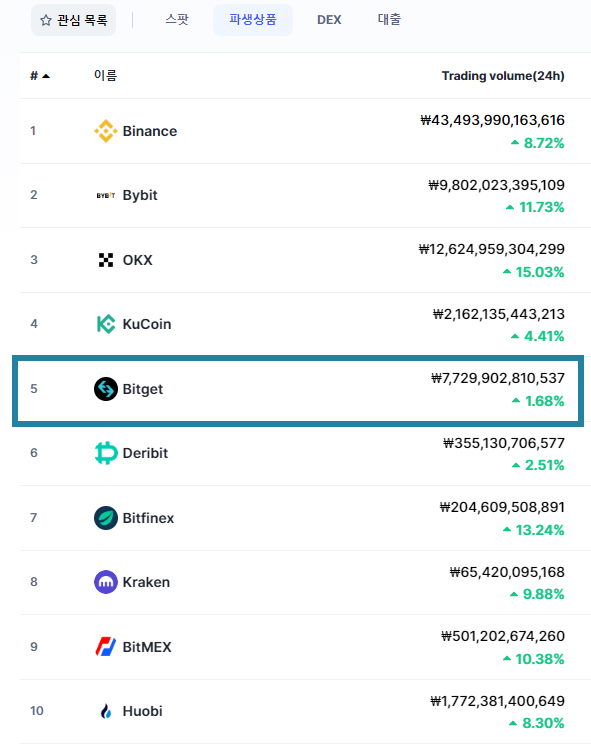
Task: Open the 대출 tab
Action: (389, 20)
